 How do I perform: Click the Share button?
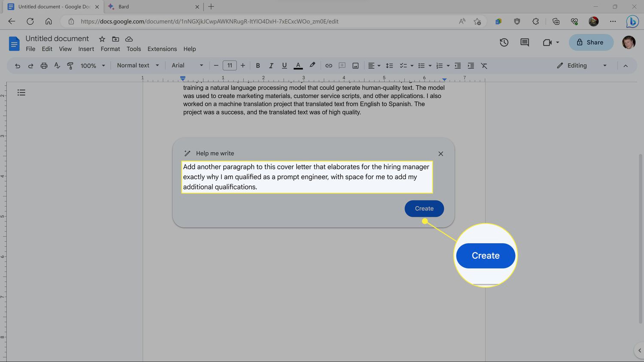point(591,42)
